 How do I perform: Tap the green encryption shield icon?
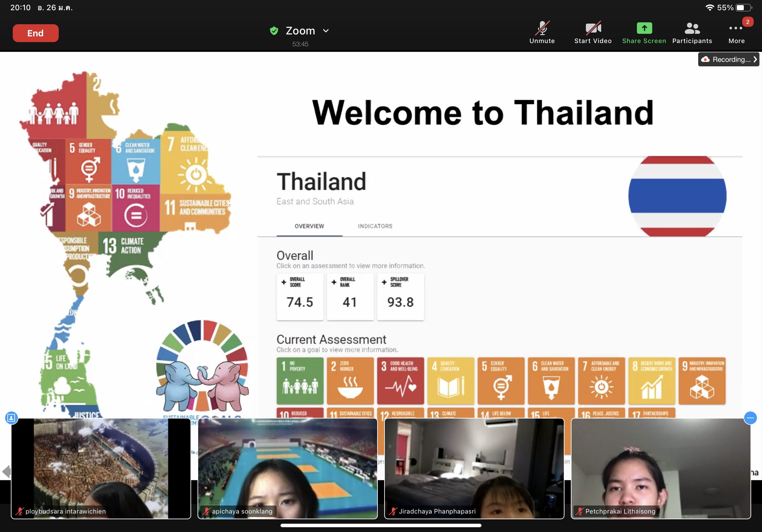point(274,31)
